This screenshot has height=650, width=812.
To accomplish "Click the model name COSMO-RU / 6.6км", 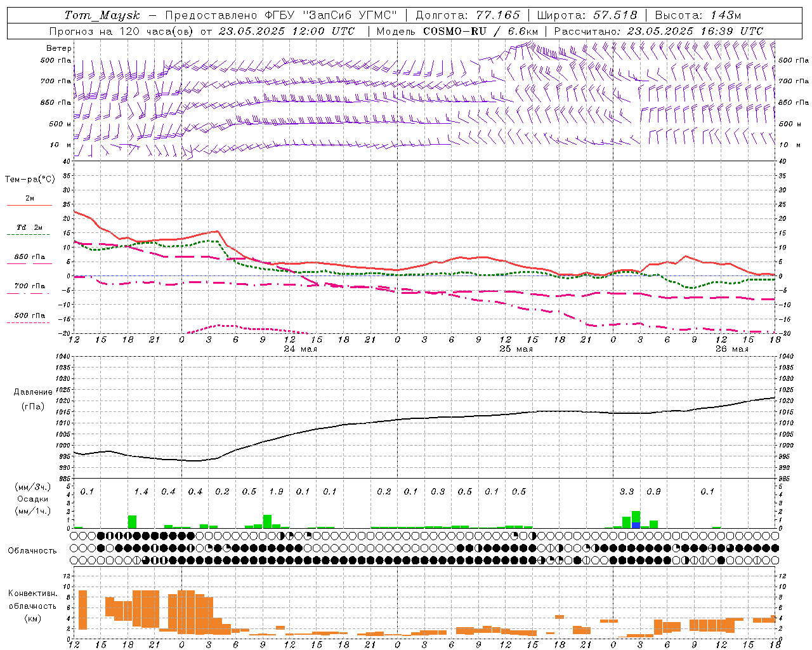I will [x=481, y=31].
